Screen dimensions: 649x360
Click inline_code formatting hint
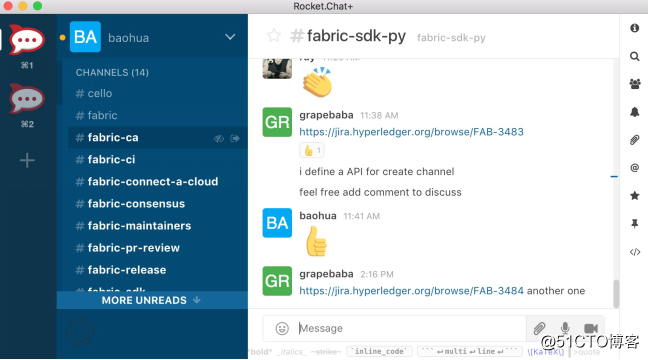[379, 351]
